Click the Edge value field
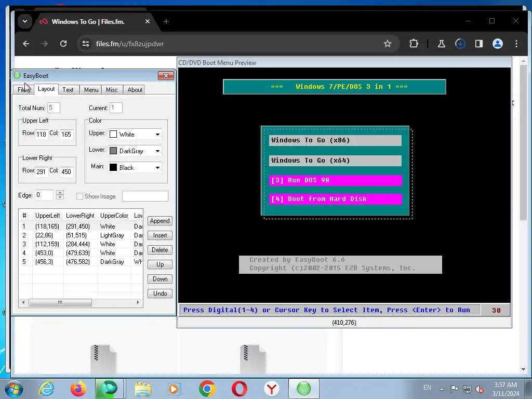532x399 pixels. point(44,195)
